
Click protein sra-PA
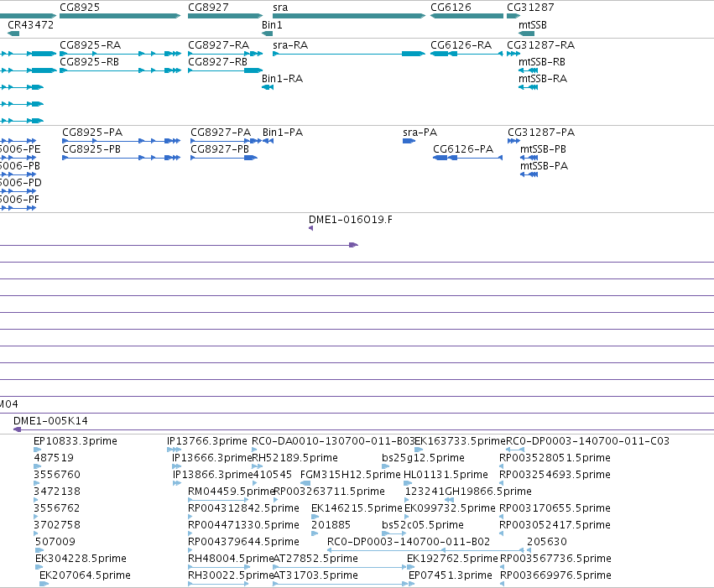tap(420, 133)
